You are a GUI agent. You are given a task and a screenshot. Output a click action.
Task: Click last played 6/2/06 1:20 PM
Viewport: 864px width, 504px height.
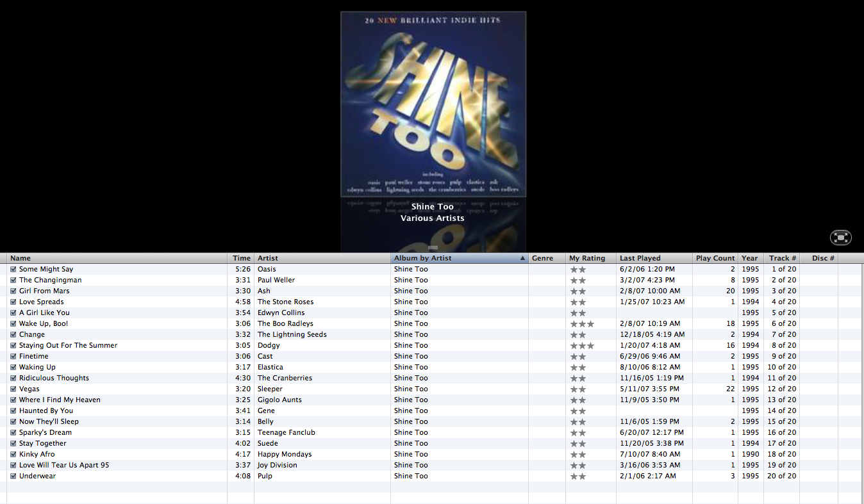tap(647, 269)
